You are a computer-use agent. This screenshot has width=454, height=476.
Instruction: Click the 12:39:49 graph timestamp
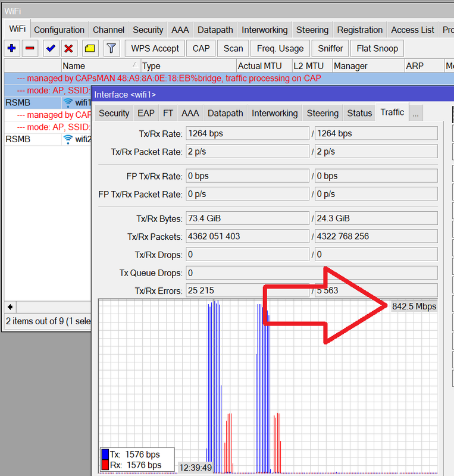(x=196, y=468)
